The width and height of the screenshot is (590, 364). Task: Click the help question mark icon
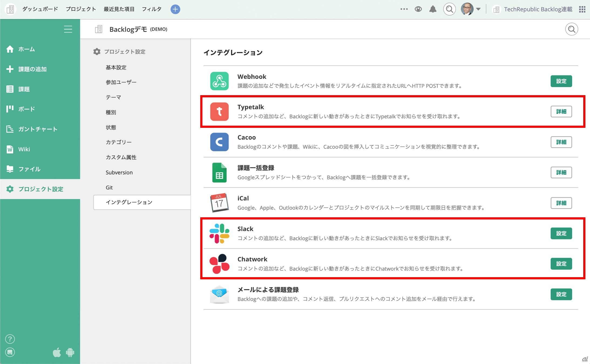click(x=10, y=339)
